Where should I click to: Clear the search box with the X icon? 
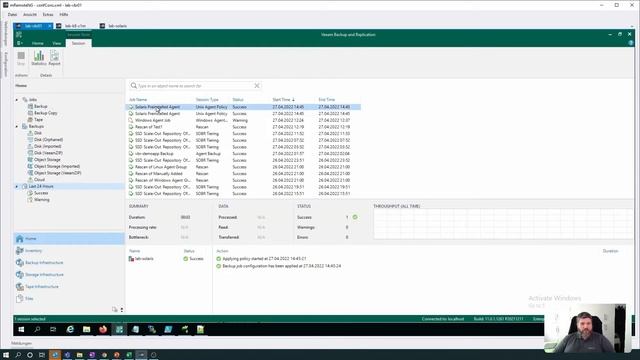click(x=257, y=86)
